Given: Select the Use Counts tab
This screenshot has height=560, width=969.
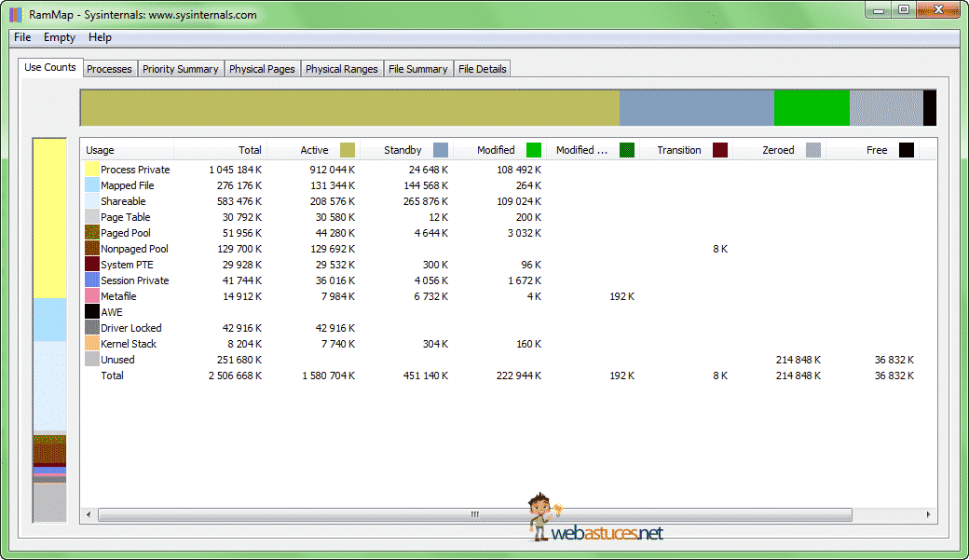Looking at the screenshot, I should [50, 67].
